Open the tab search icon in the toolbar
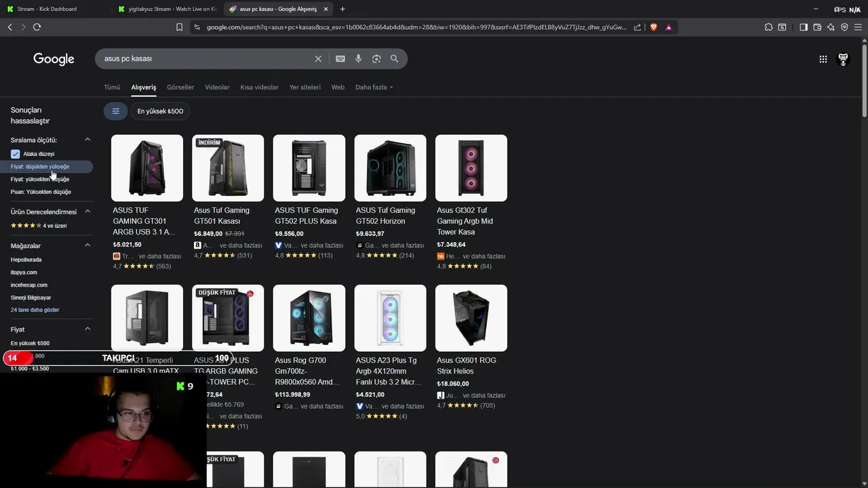 coord(782,27)
